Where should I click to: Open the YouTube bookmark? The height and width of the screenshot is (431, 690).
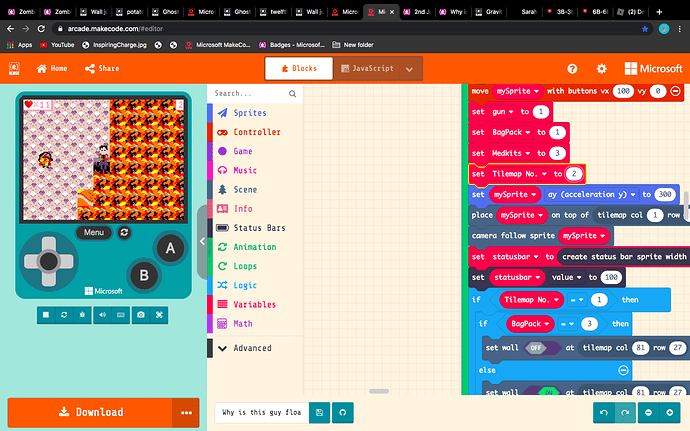57,44
